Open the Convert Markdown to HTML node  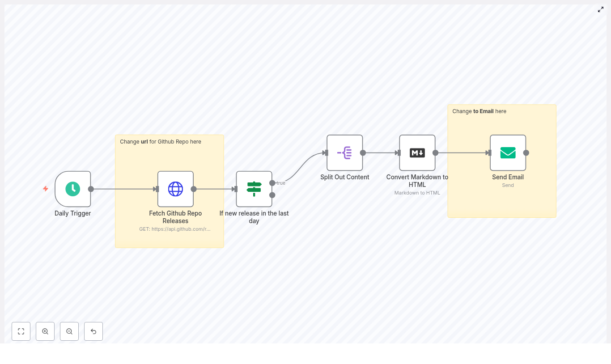417,152
